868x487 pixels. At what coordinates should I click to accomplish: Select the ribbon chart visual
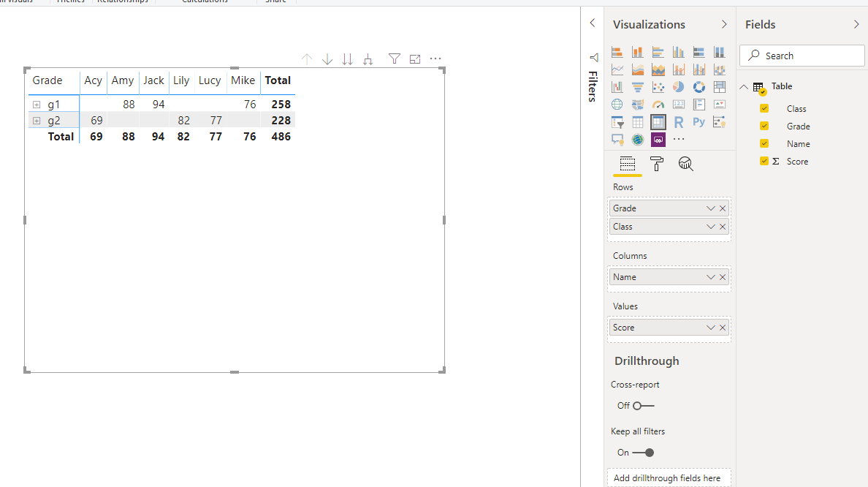[x=720, y=69]
